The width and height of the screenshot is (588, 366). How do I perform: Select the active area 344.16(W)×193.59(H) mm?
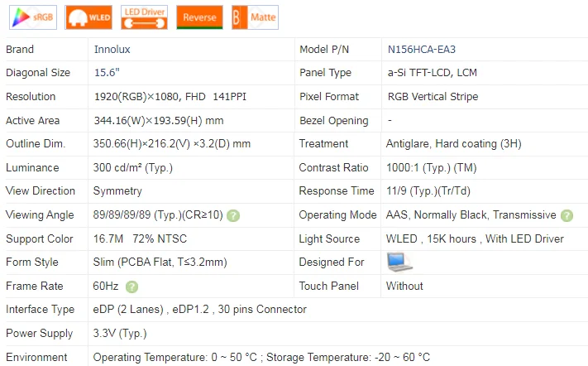tap(159, 121)
